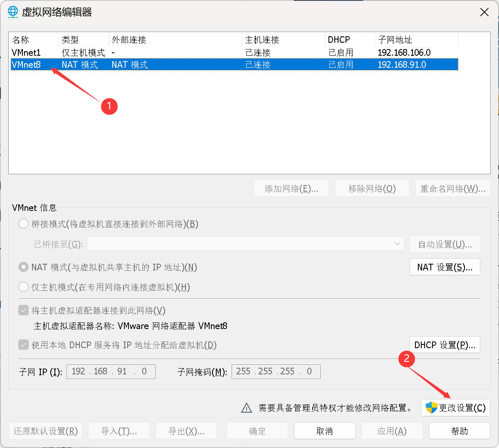This screenshot has width=499, height=448.
Task: Click the 取消 button
Action: 325,431
